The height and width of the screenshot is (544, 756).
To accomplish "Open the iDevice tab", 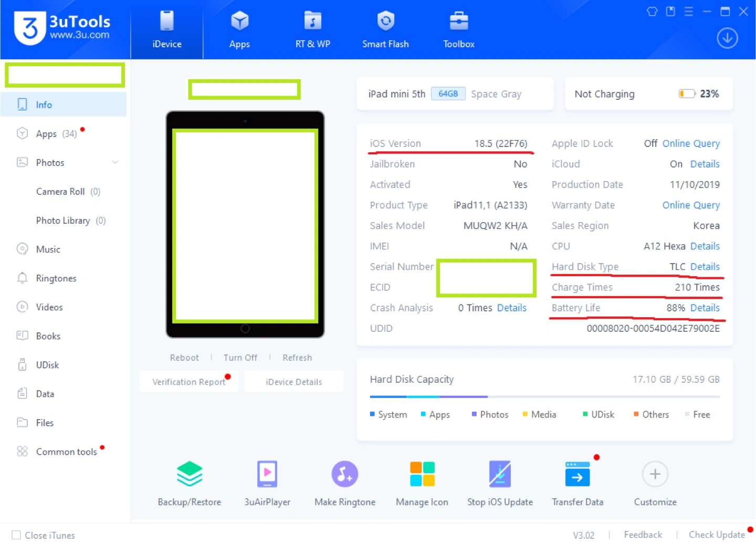I will [x=167, y=30].
